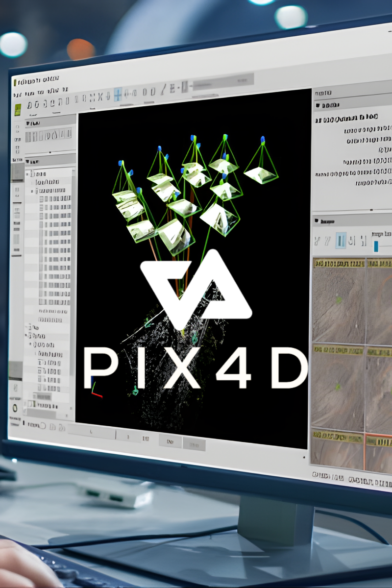The image size is (392, 588).
Task: Toggle the checkbox at bottom of layers panel
Action: 31,405
